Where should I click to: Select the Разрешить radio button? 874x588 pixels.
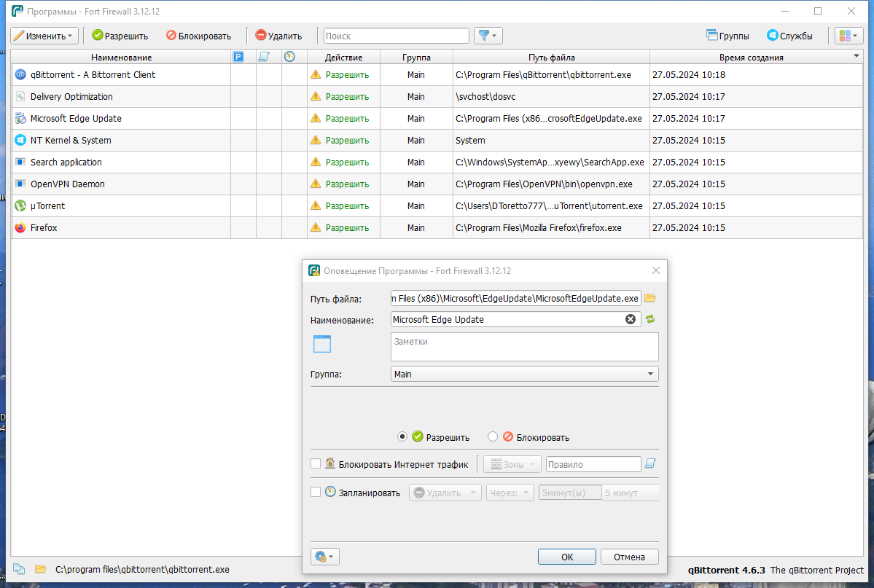[402, 437]
